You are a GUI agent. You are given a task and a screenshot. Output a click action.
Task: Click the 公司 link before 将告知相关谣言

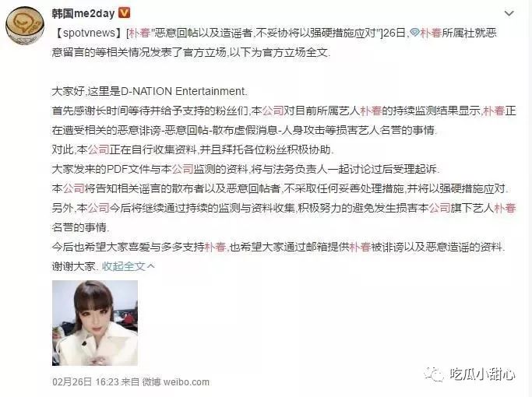click(x=74, y=188)
